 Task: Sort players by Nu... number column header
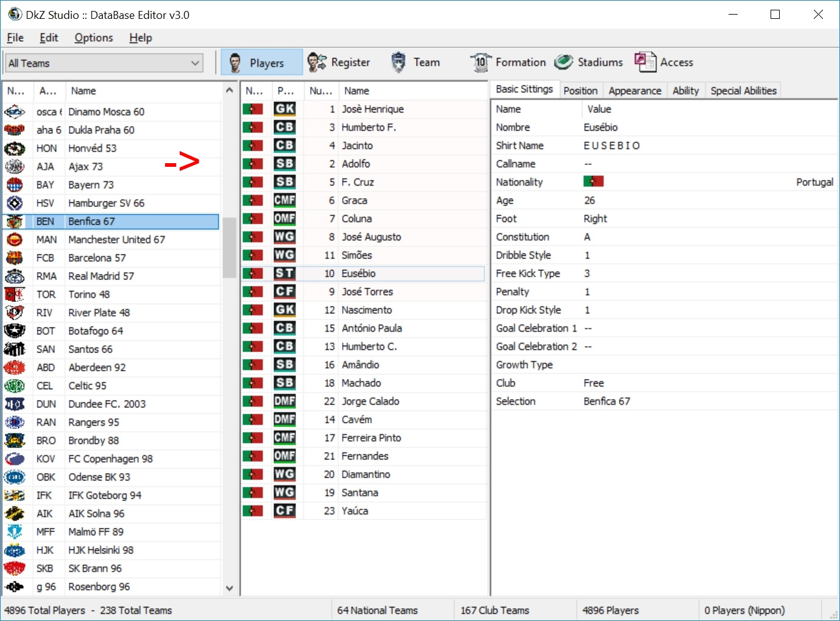321,91
